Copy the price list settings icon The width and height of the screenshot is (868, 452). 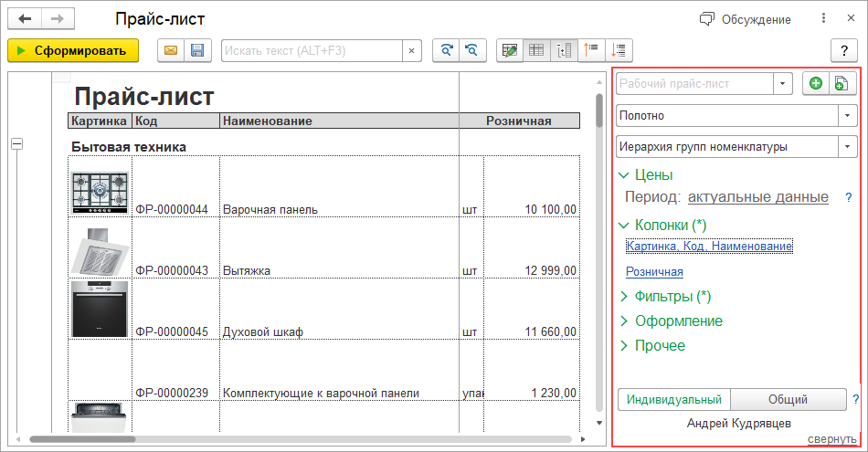tap(842, 83)
